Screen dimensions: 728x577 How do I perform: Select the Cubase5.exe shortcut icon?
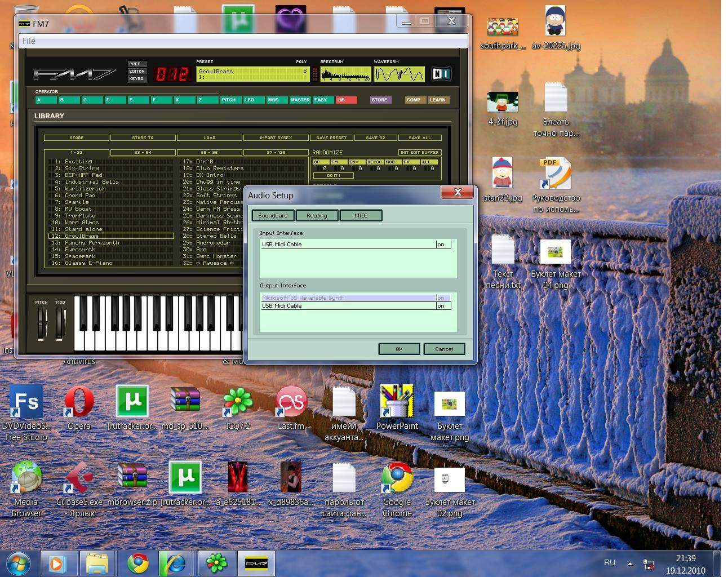tap(79, 489)
